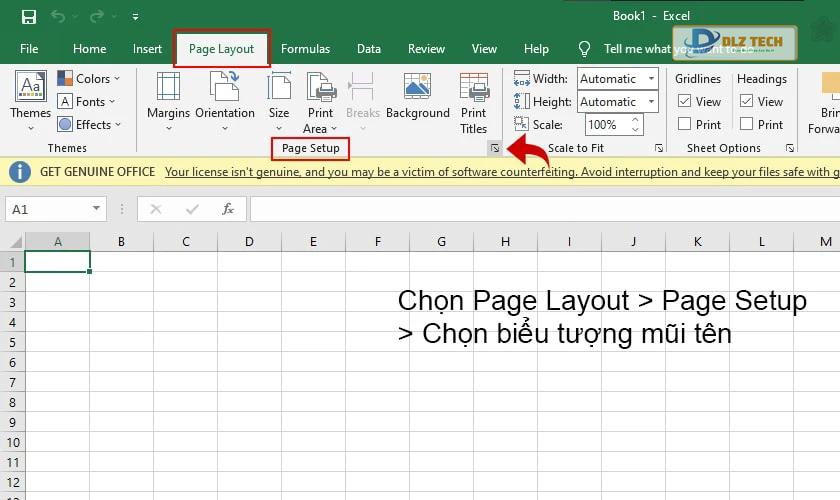Launch the Sheet Options dialog launcher
This screenshot has width=840, height=500.
tap(790, 148)
